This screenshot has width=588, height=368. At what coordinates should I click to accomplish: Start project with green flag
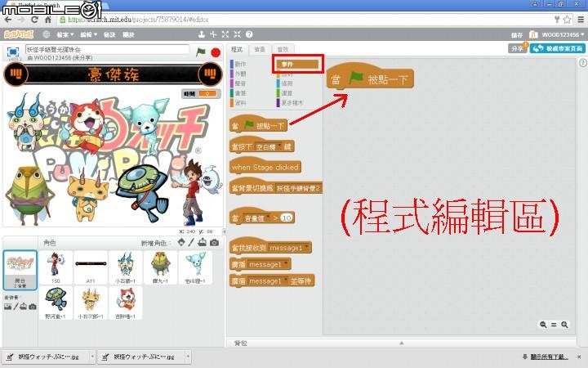coord(201,52)
